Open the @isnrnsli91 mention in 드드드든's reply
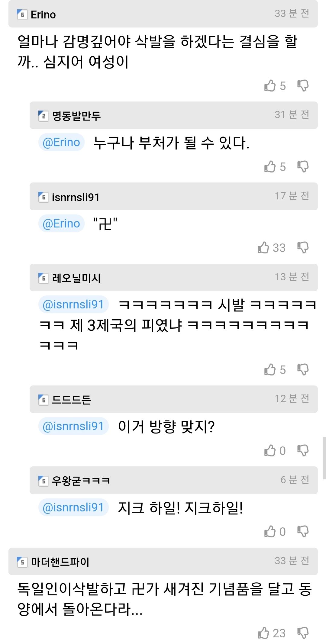Viewport: 326px width, 644px height. coord(73,426)
